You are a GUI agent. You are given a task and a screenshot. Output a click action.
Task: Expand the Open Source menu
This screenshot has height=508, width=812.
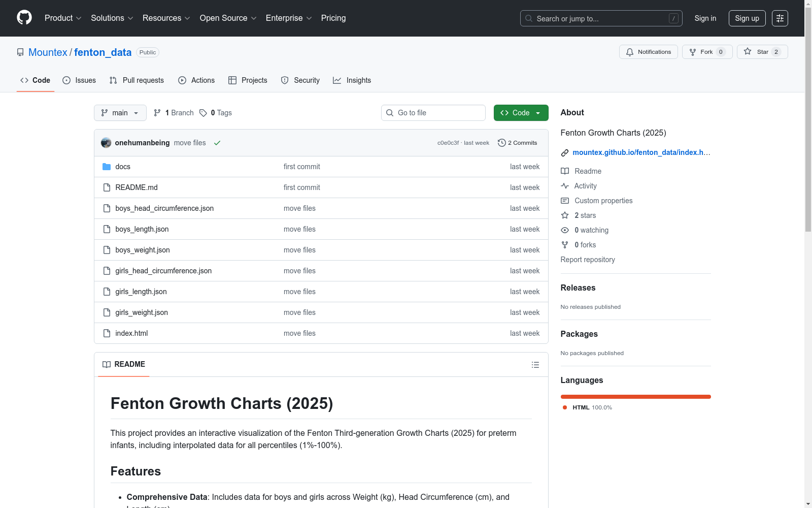(x=228, y=18)
